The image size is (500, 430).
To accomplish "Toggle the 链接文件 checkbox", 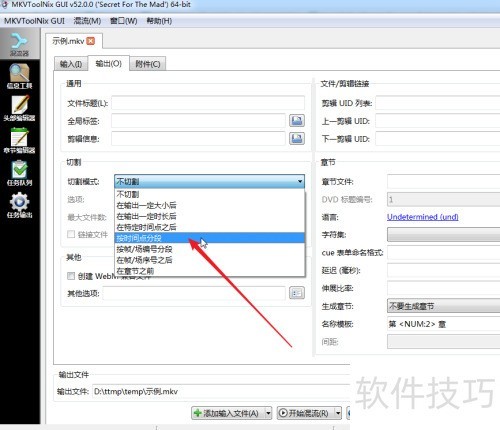I will (71, 234).
